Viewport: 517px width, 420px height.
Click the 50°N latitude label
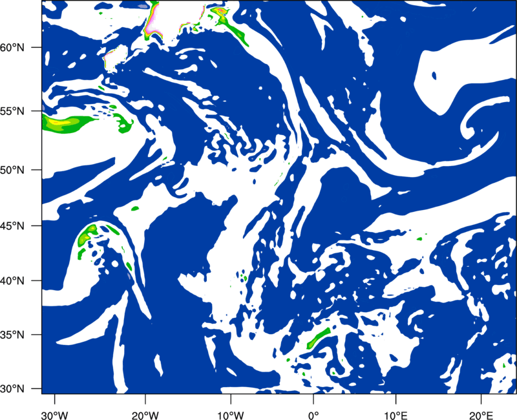[x=12, y=171]
